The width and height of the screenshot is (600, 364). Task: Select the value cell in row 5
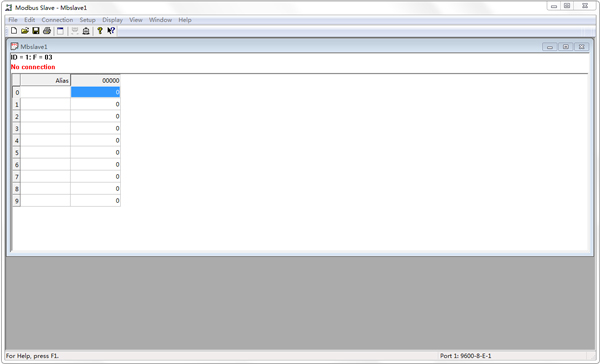pos(95,152)
